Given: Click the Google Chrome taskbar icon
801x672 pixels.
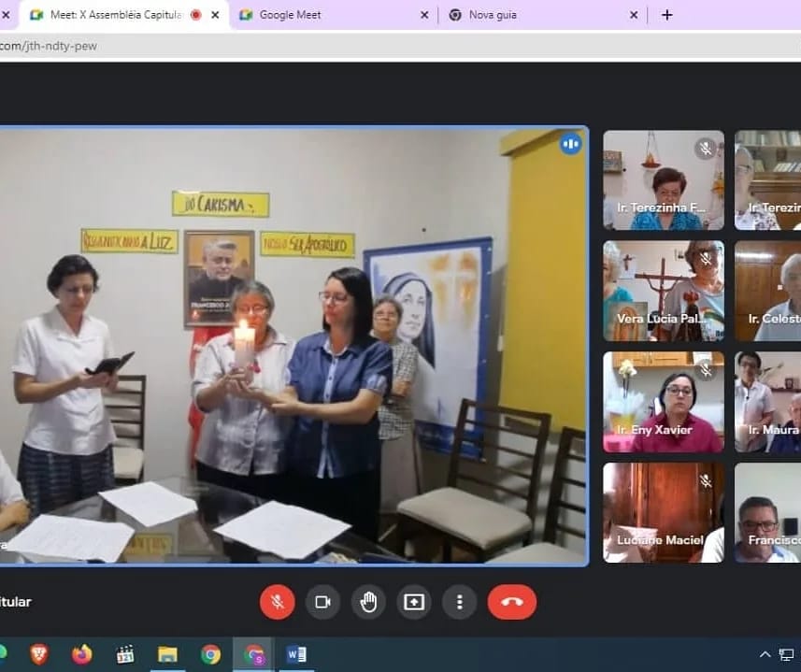Looking at the screenshot, I should click(210, 654).
